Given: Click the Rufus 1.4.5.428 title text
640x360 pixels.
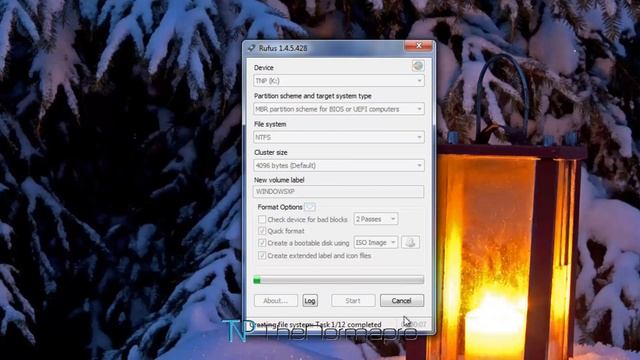Looking at the screenshot, I should [283, 48].
